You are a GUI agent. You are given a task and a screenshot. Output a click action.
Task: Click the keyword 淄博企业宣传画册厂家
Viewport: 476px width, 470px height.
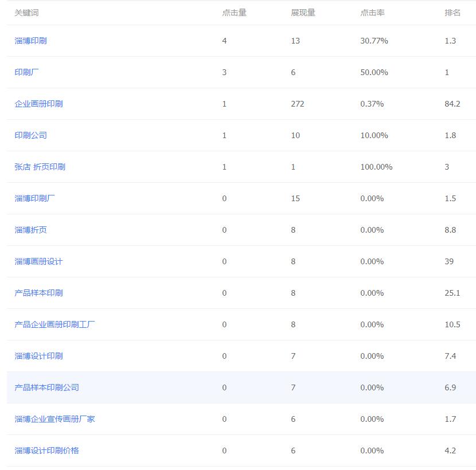[x=55, y=419]
